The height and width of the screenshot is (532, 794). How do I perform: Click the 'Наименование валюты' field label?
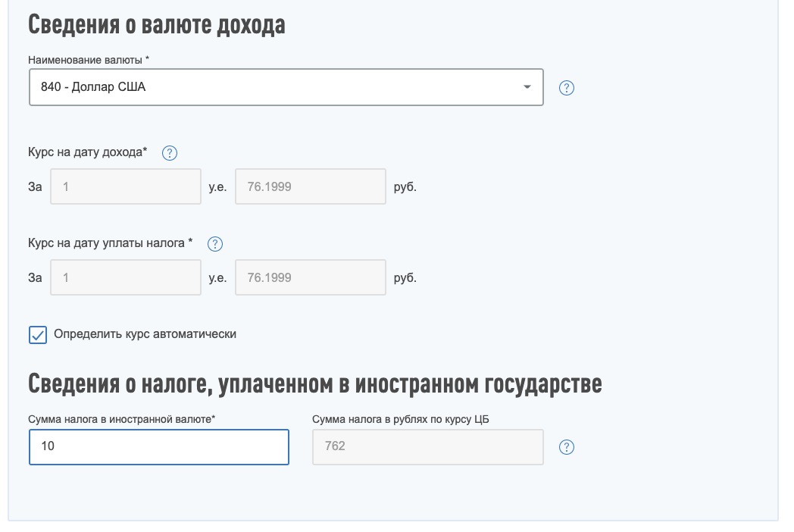pyautogui.click(x=89, y=60)
